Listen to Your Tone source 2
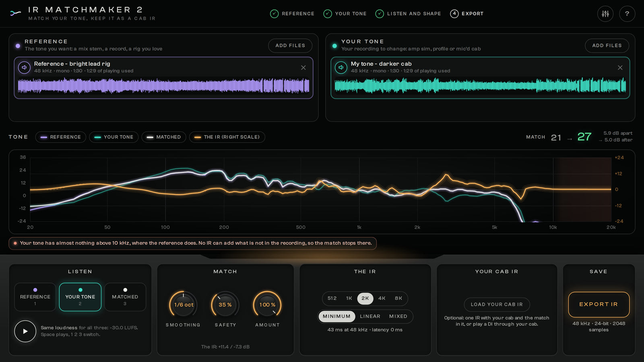The image size is (644, 362). tap(80, 297)
